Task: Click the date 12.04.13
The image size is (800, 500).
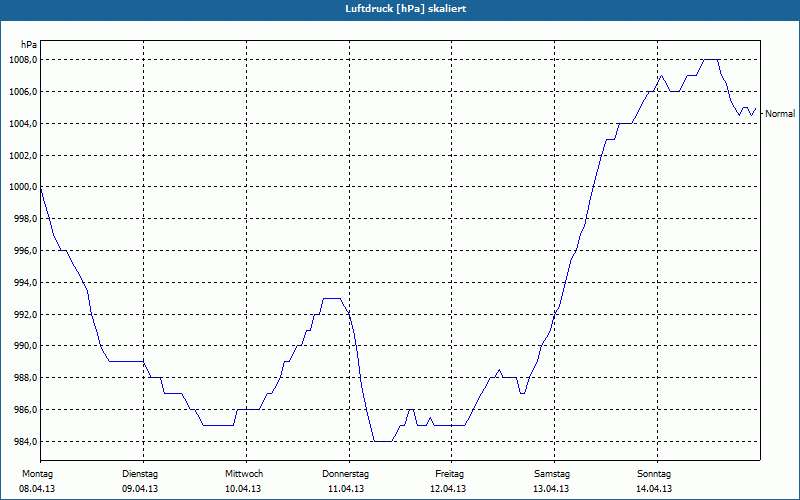Action: 448,489
